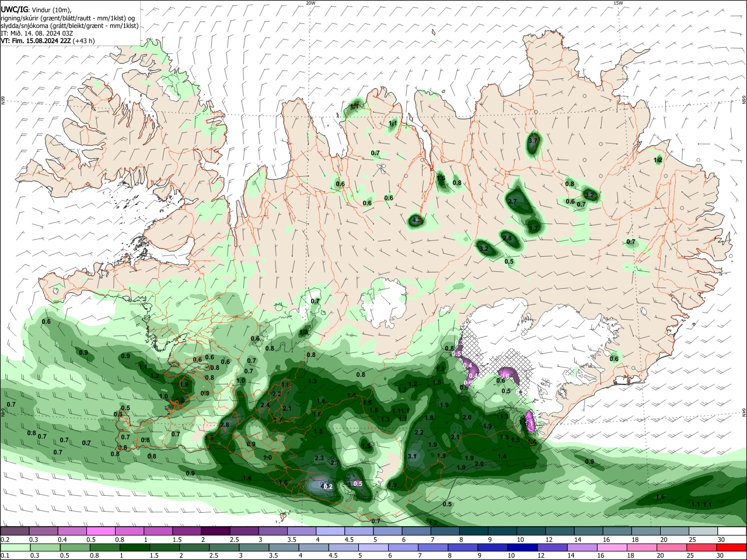Click the 'Vindur (10m)' header text

50,10
